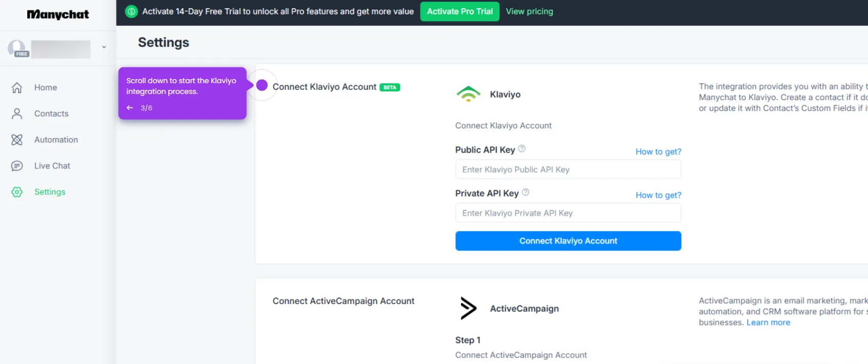Focus the Klaviyo Private API Key field

pos(568,213)
